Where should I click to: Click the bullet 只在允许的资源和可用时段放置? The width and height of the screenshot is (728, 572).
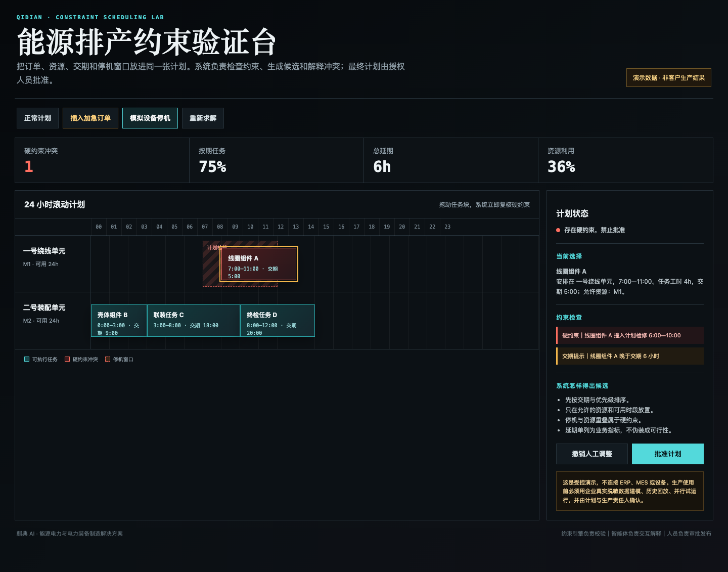pos(610,410)
